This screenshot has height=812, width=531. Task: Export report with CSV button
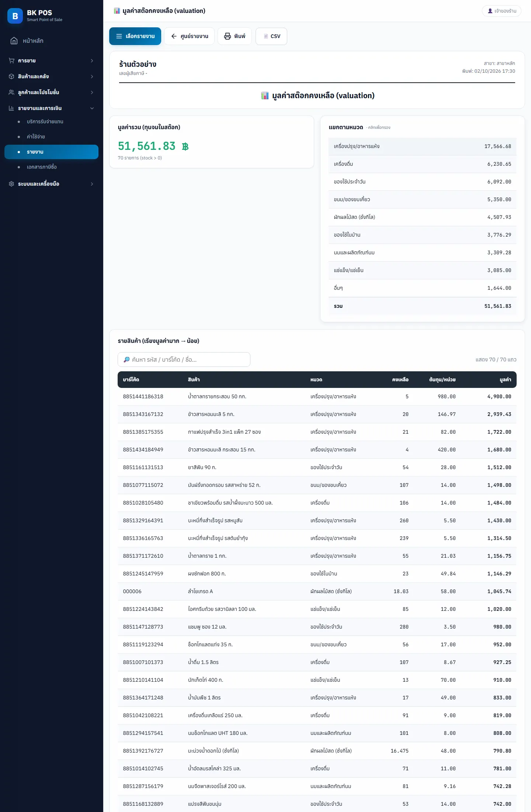[x=271, y=36]
